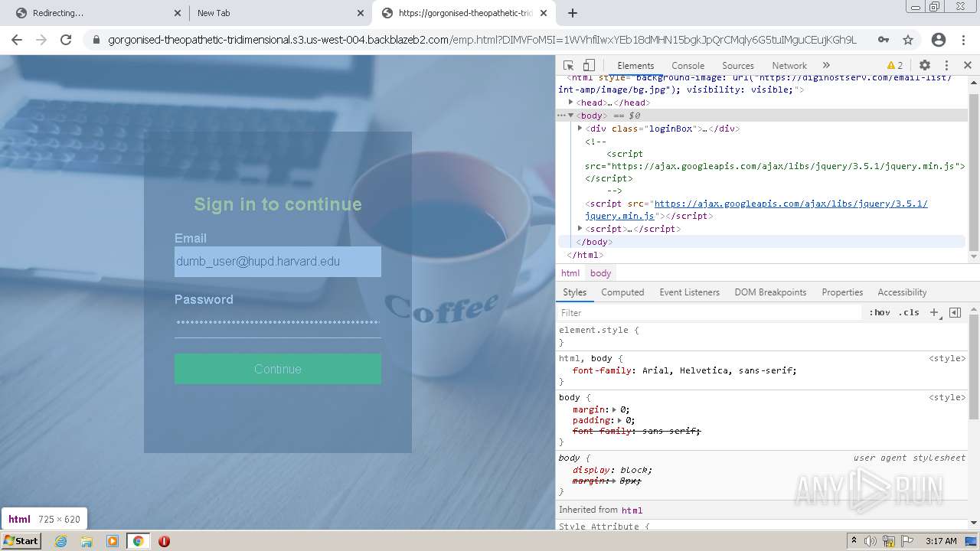980x551 pixels.
Task: Expand the user agent margin shorthand
Action: (614, 481)
